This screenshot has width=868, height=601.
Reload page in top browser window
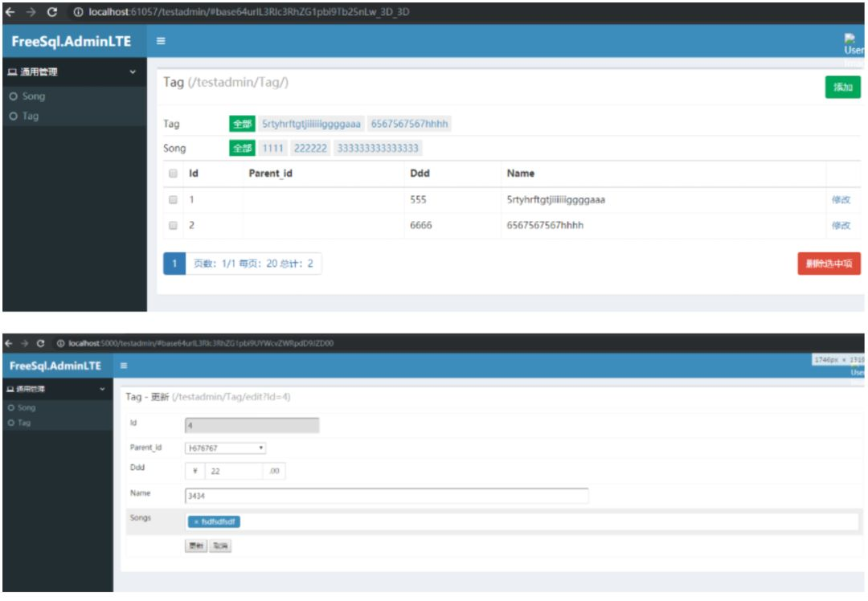pyautogui.click(x=52, y=11)
